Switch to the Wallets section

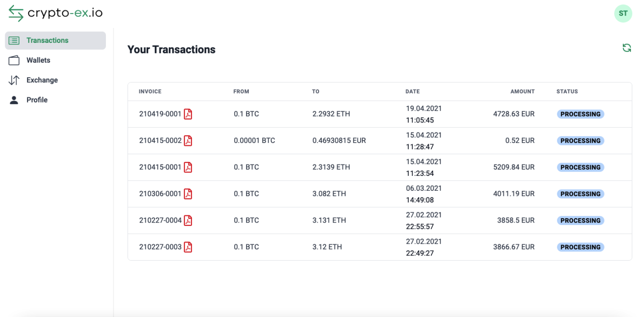[39, 60]
